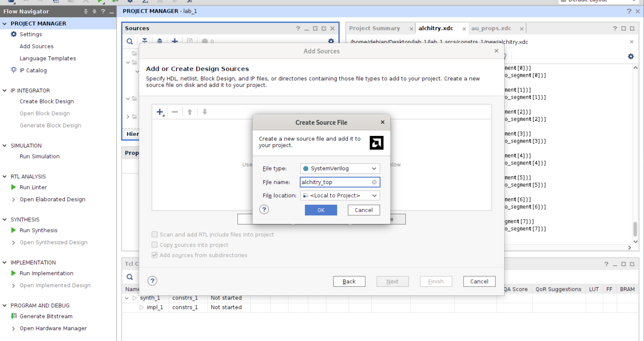Viewport: 644px width, 341px height.
Task: Click the Run Synthesis green play icon
Action: pos(13,230)
